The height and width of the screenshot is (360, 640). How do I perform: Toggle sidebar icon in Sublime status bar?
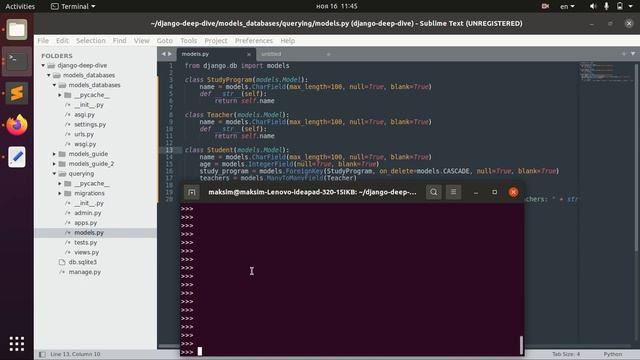click(42, 354)
